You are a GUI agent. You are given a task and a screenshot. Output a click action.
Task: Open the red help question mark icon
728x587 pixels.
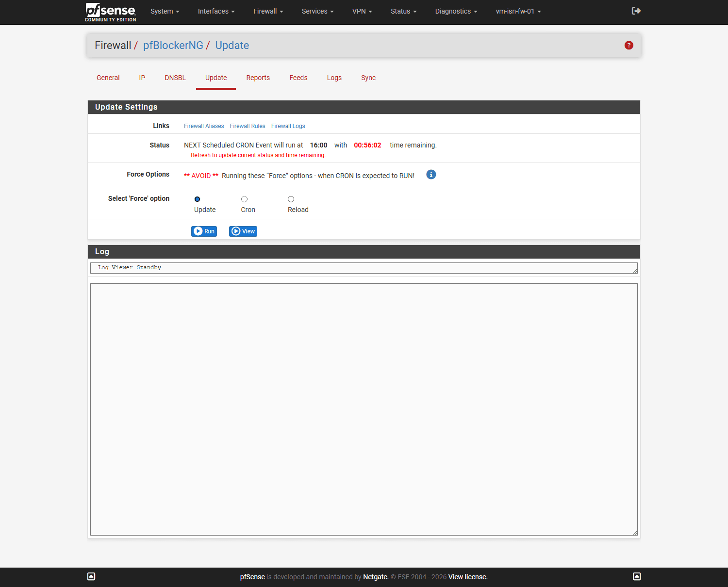coord(629,45)
